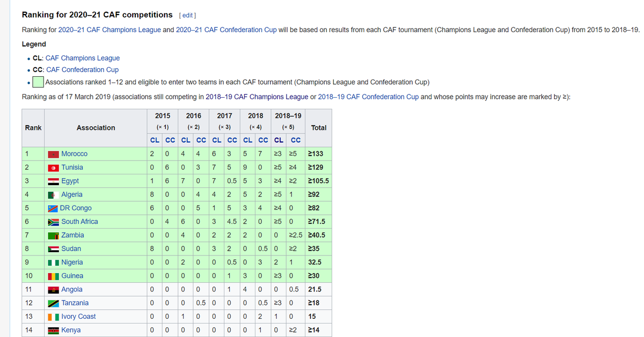Open the Sudan association link
Screen dimensions: 644x337
click(x=71, y=249)
